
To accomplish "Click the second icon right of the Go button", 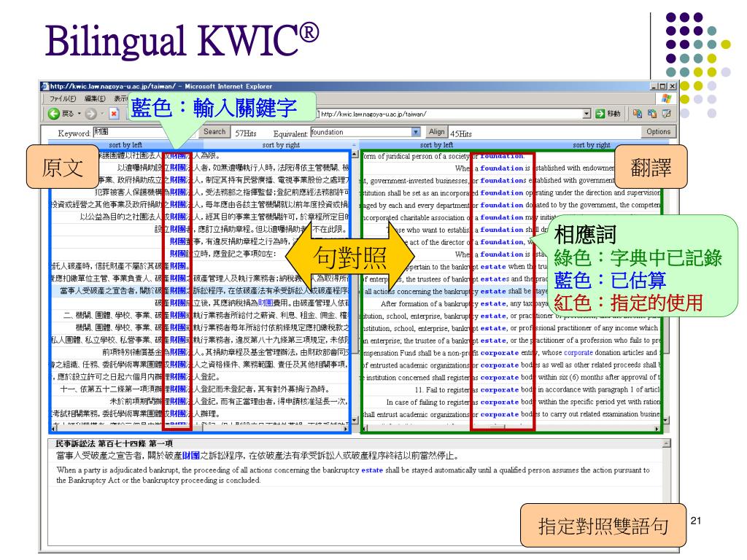I will [652, 113].
